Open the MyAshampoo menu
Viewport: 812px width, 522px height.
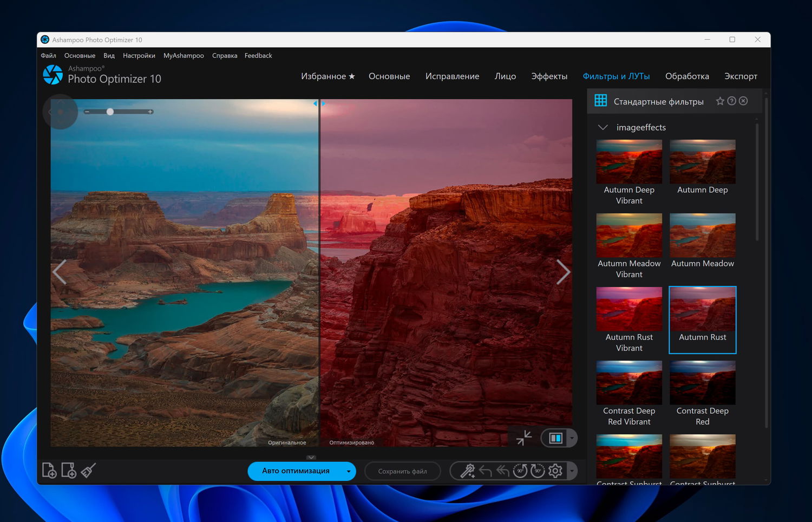(184, 56)
